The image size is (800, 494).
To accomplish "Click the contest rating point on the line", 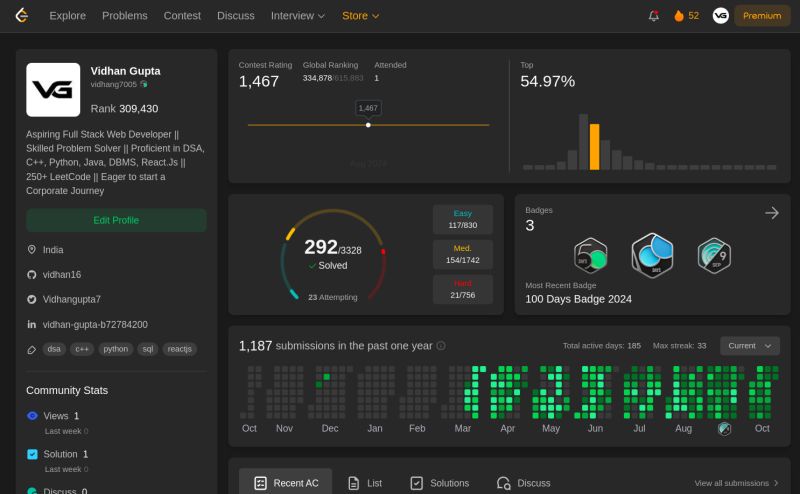I will 368,125.
